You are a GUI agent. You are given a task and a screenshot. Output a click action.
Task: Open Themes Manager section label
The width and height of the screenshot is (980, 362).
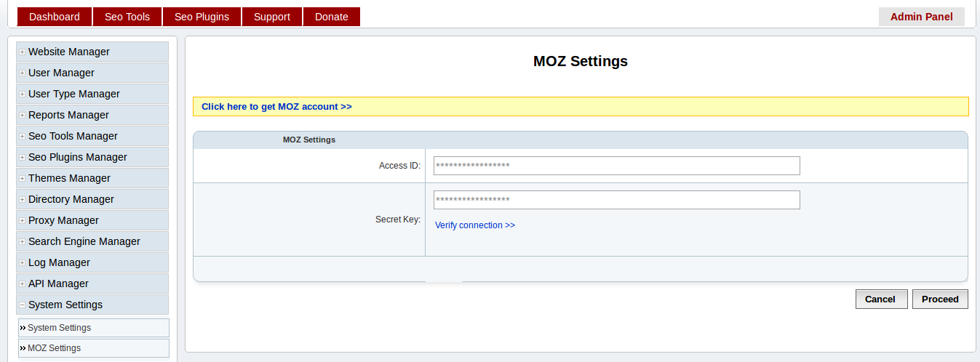click(x=69, y=178)
